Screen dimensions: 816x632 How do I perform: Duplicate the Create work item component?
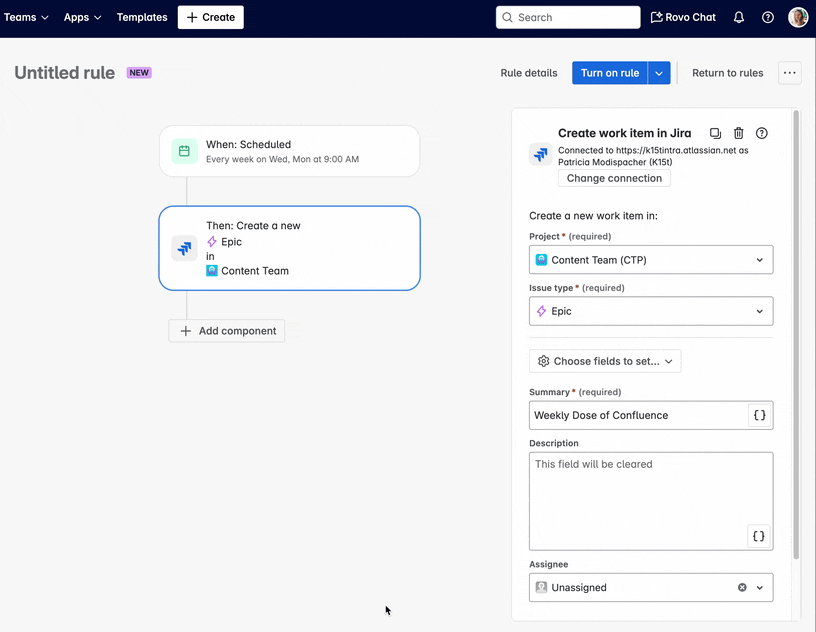[716, 133]
